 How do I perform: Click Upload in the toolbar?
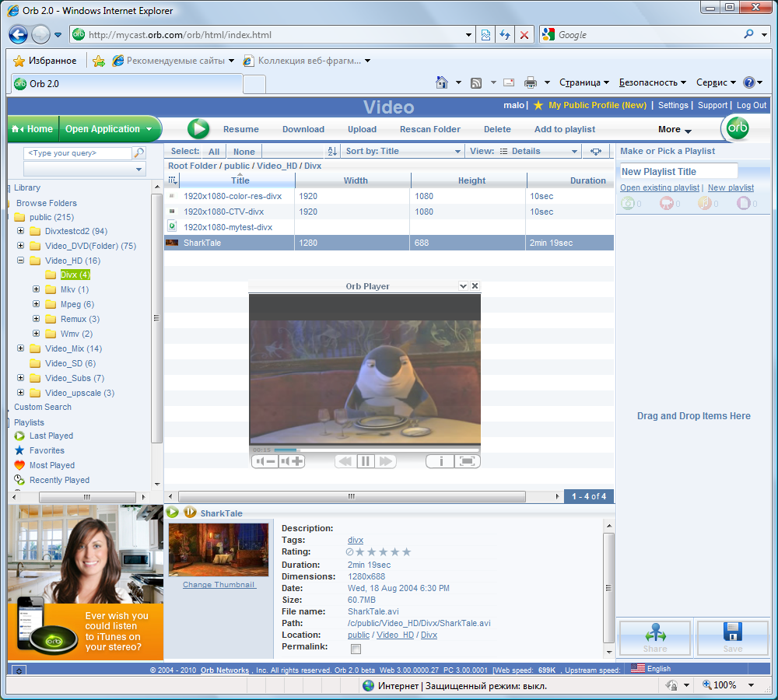pyautogui.click(x=362, y=129)
